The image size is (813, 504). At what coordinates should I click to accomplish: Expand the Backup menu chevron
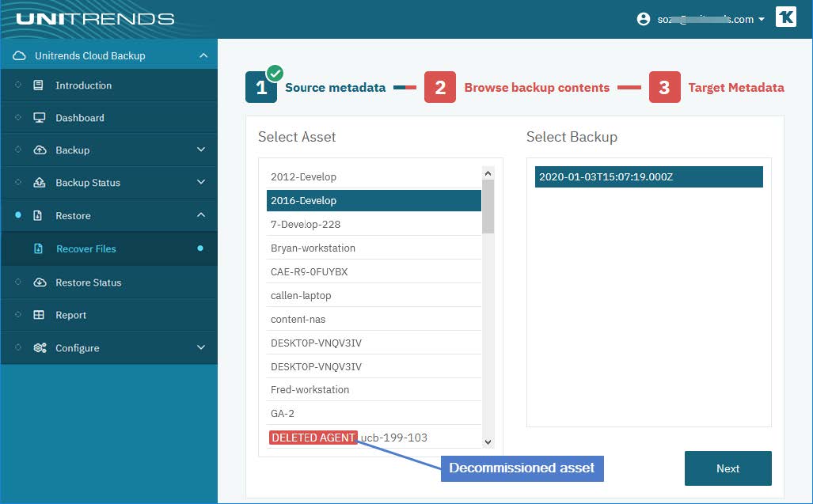(x=201, y=150)
